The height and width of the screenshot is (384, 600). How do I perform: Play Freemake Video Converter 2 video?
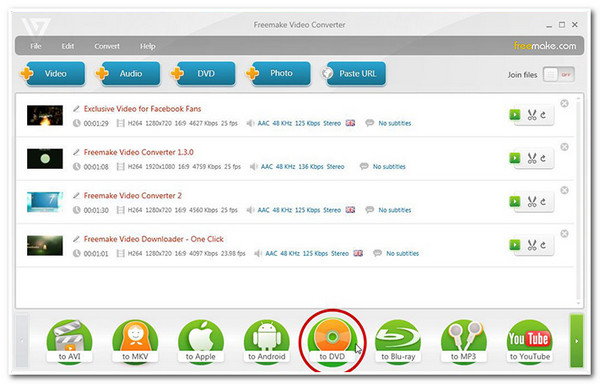coord(515,201)
